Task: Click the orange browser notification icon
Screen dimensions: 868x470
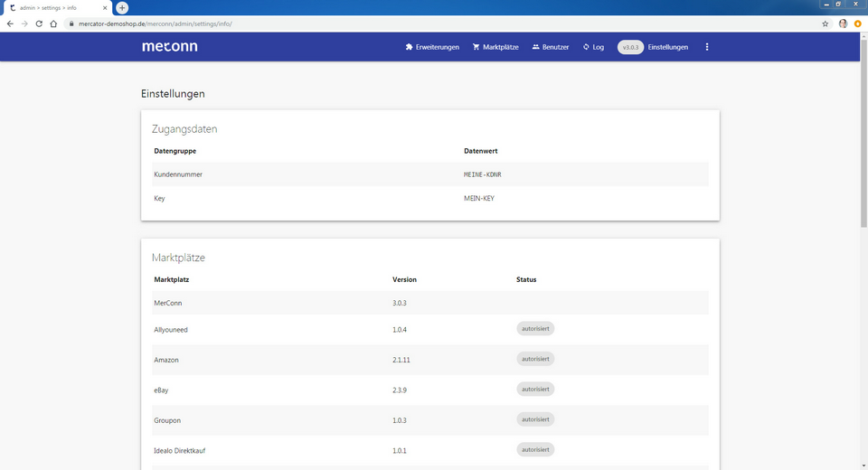Action: 857,23
